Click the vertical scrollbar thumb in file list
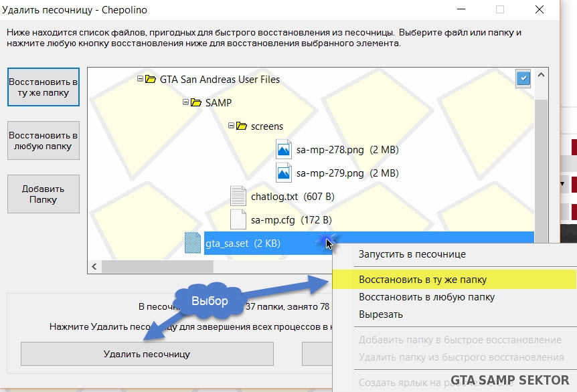This screenshot has width=577, height=392. (x=541, y=171)
